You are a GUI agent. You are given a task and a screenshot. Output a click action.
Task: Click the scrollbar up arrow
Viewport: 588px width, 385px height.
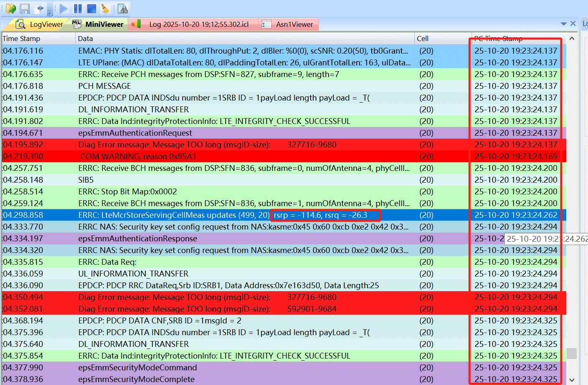[x=572, y=39]
